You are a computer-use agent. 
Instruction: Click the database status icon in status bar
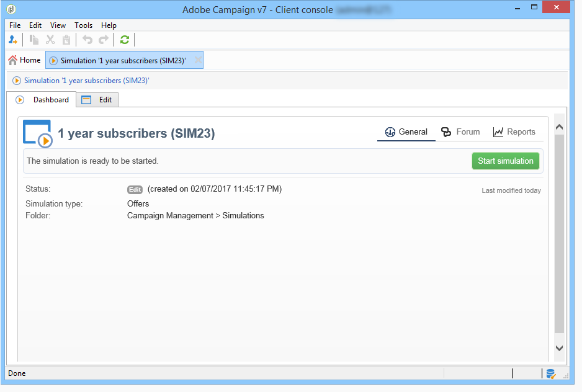point(551,374)
